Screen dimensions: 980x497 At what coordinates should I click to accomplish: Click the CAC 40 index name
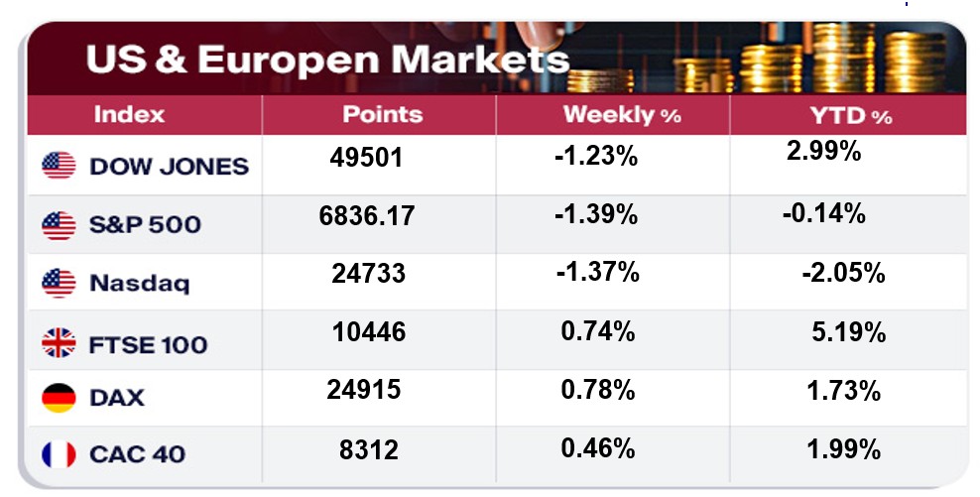tap(138, 454)
